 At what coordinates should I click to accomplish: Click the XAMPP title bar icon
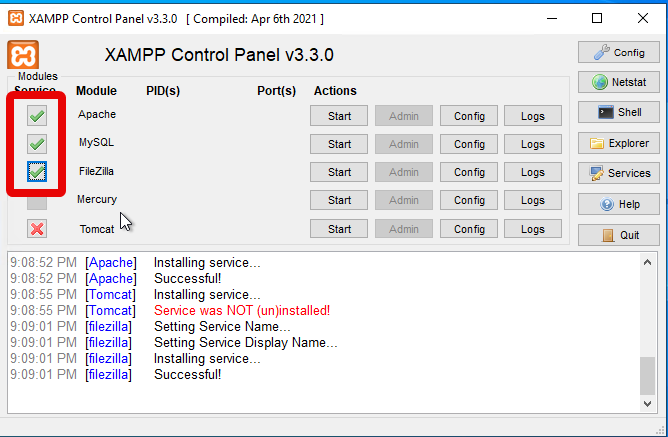click(16, 18)
